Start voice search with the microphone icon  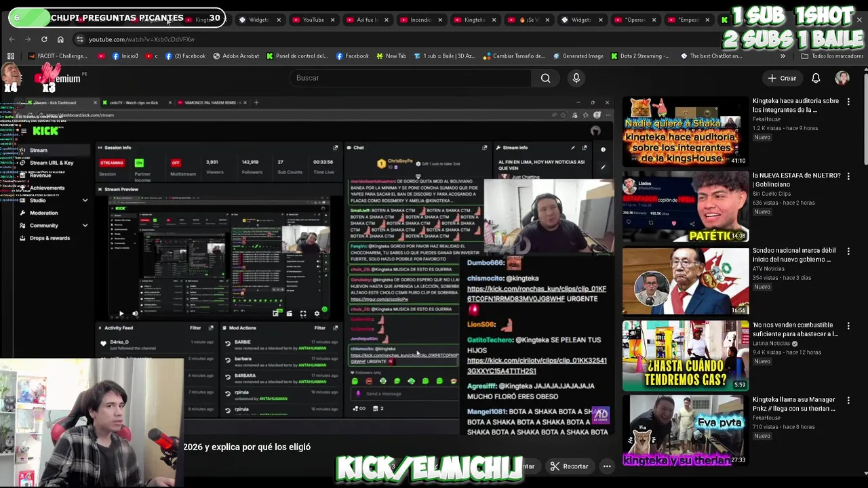[576, 78]
